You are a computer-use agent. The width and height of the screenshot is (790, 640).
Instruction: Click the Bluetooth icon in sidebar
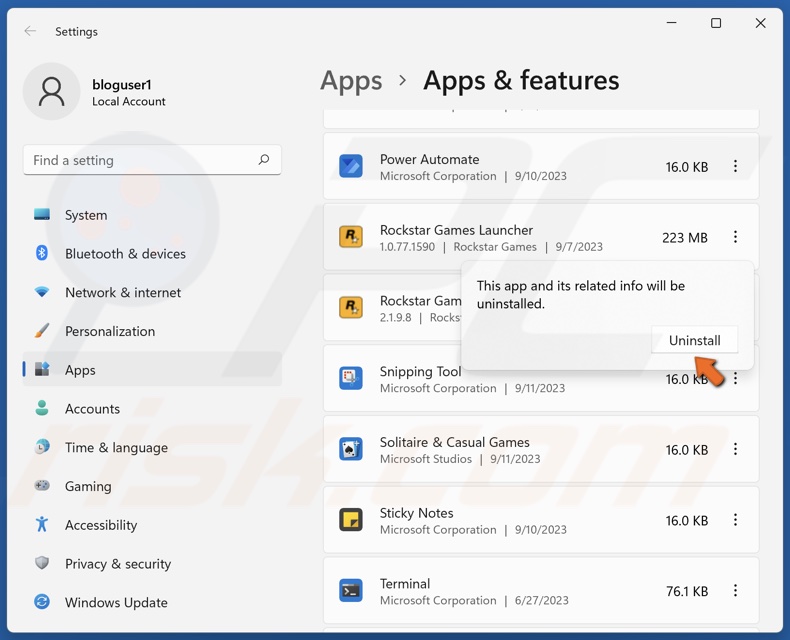click(x=42, y=252)
